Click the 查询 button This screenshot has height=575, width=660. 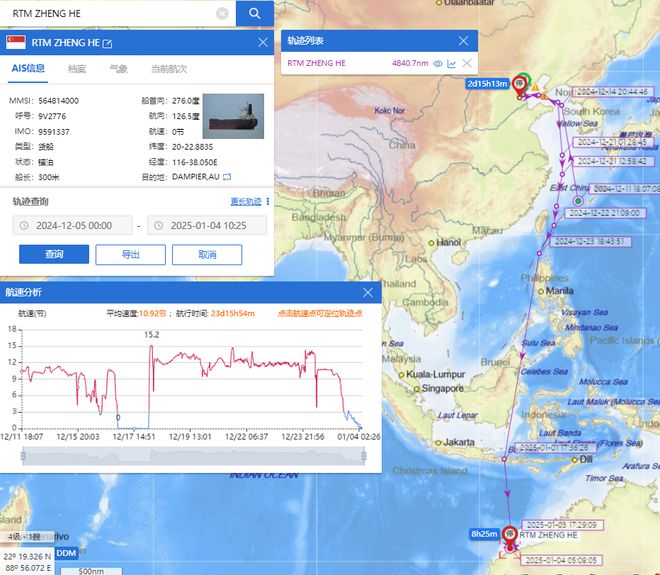(54, 254)
